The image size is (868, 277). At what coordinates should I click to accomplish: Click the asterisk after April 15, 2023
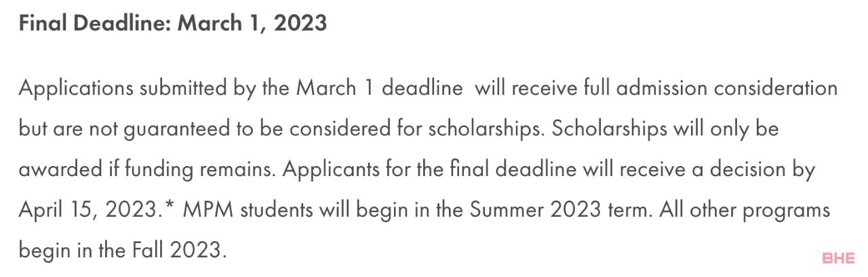pyautogui.click(x=170, y=207)
